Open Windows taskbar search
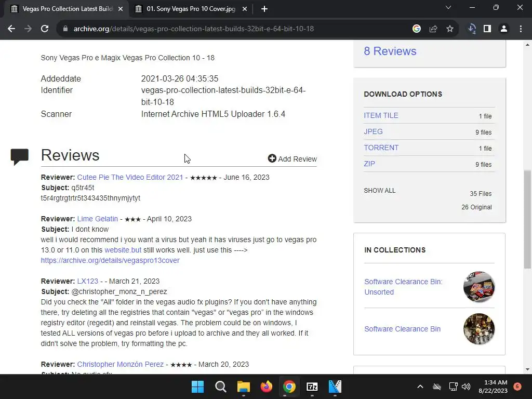This screenshot has width=532, height=399. [x=220, y=387]
